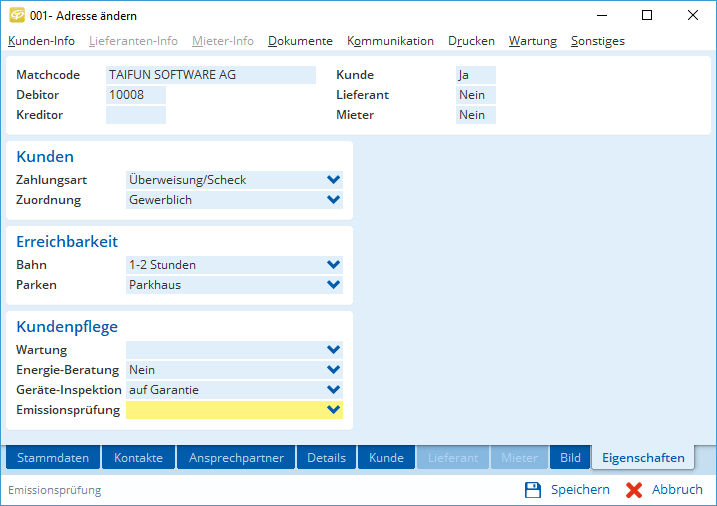Expand the Bahn travel time dropdown
The image size is (717, 506).
pyautogui.click(x=333, y=265)
